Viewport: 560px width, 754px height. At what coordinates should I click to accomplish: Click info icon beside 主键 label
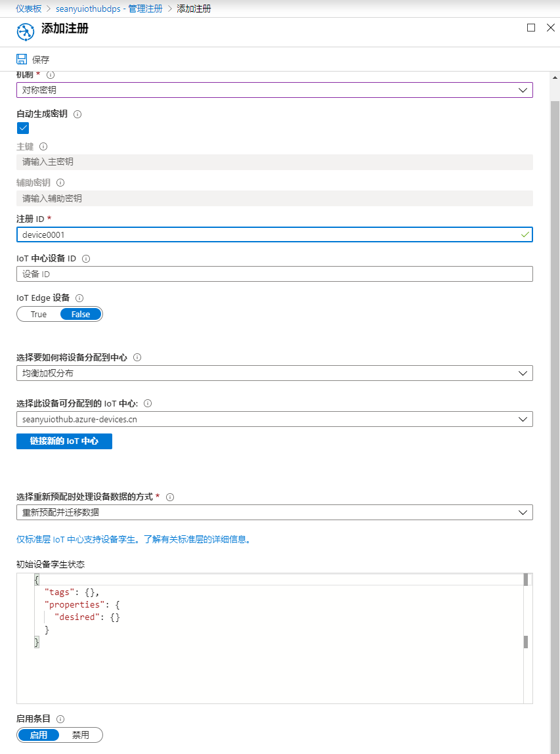[43, 146]
